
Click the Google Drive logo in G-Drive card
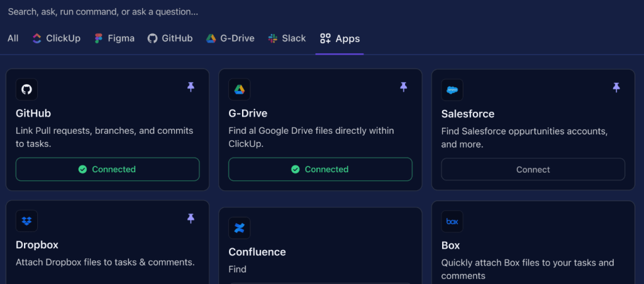click(x=240, y=89)
